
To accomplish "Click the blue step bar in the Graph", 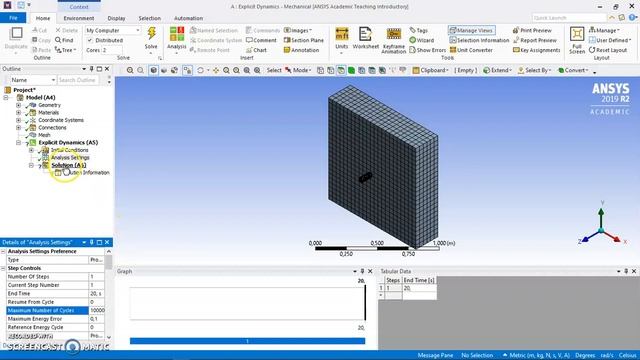I will pyautogui.click(x=247, y=341).
